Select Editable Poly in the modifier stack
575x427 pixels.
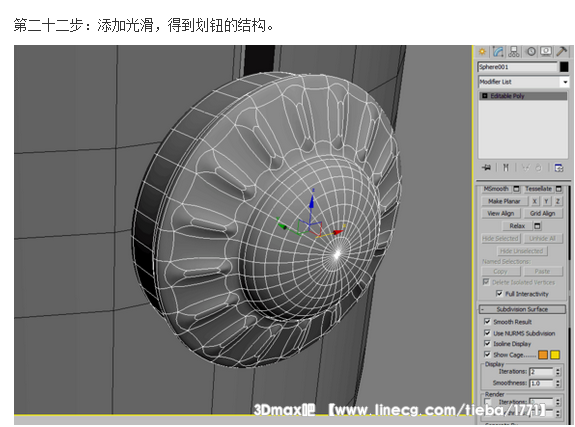pos(523,96)
